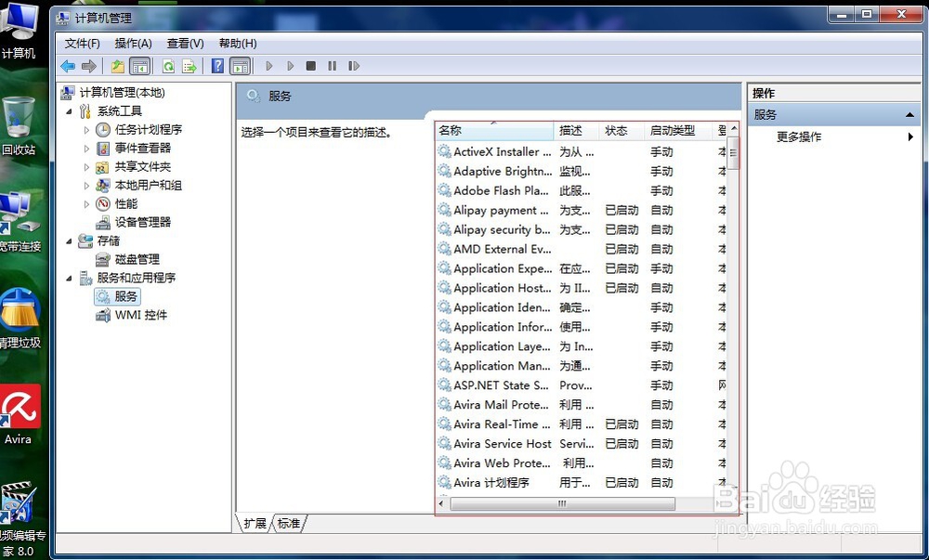Select WMI 控件 in the tree
This screenshot has height=560, width=929.
(141, 315)
